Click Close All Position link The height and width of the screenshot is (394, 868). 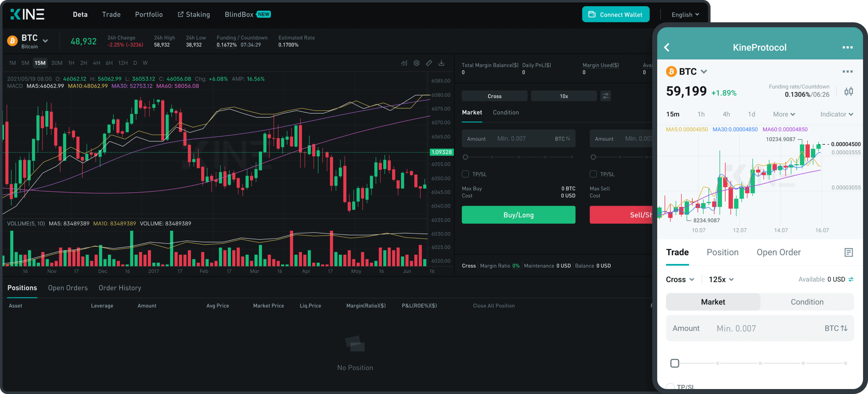coord(494,306)
